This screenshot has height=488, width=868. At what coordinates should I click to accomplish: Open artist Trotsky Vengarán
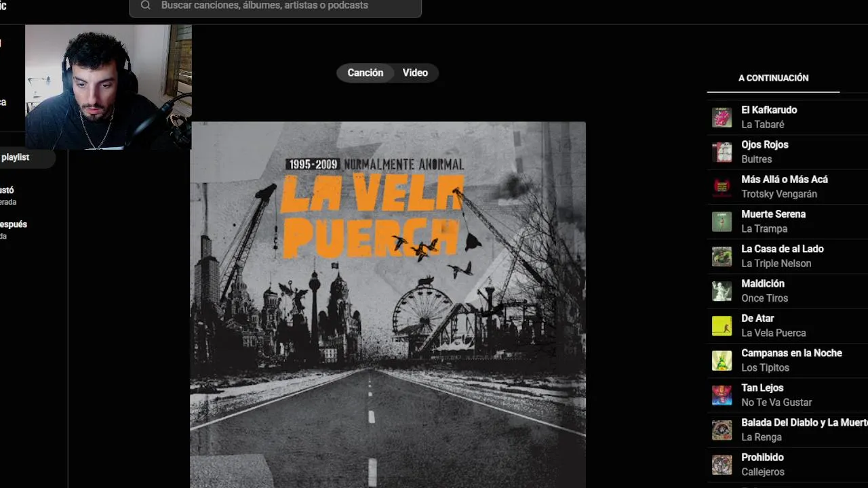point(779,194)
